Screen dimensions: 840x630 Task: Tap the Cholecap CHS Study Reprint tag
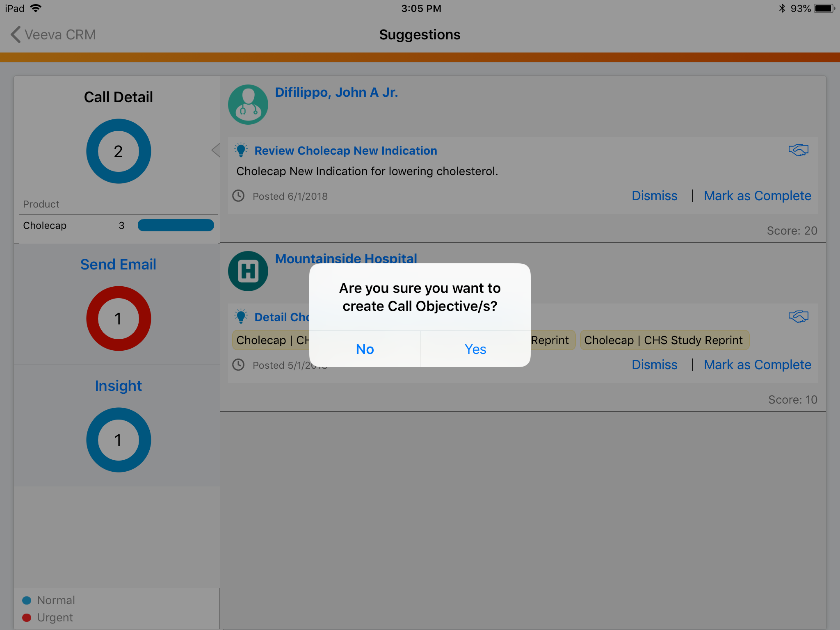pos(664,340)
